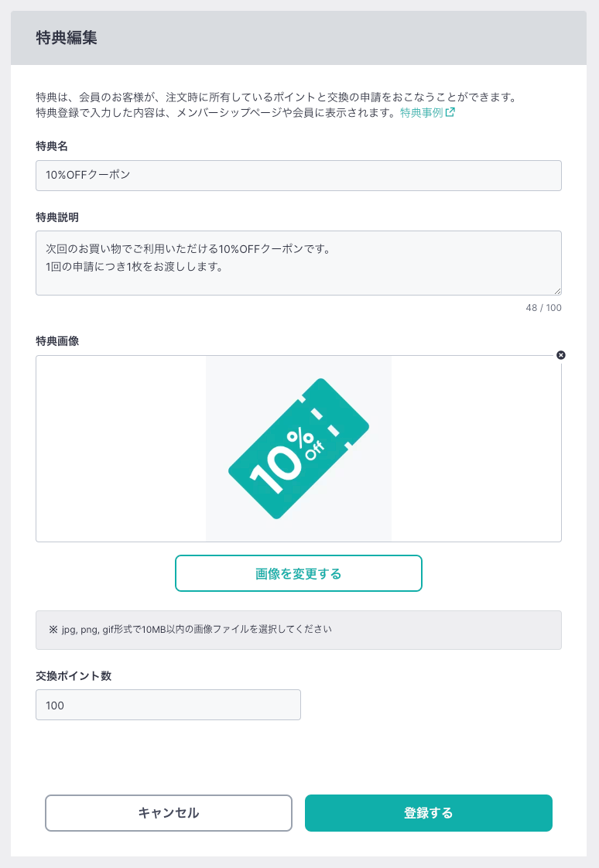Click the 交換ポイント数 field label

pos(74,676)
